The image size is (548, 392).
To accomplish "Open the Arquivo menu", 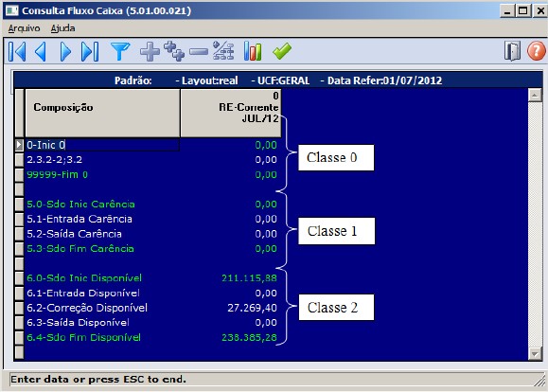I will point(24,28).
